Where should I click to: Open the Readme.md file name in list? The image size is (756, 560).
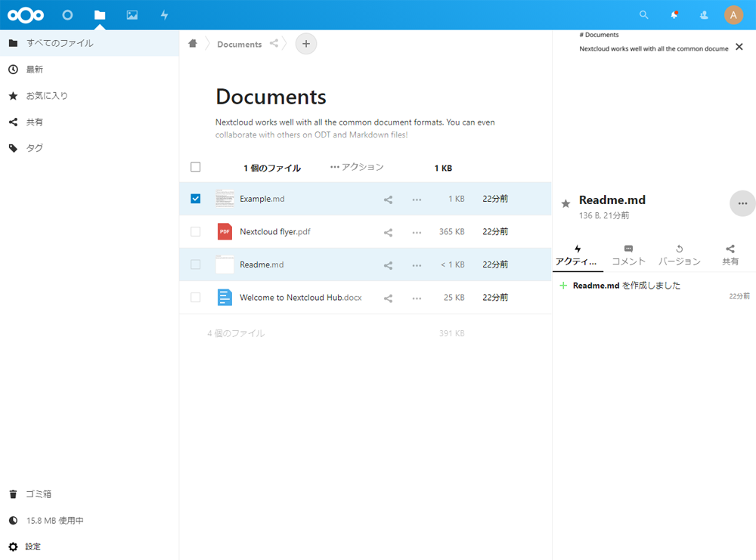262,265
